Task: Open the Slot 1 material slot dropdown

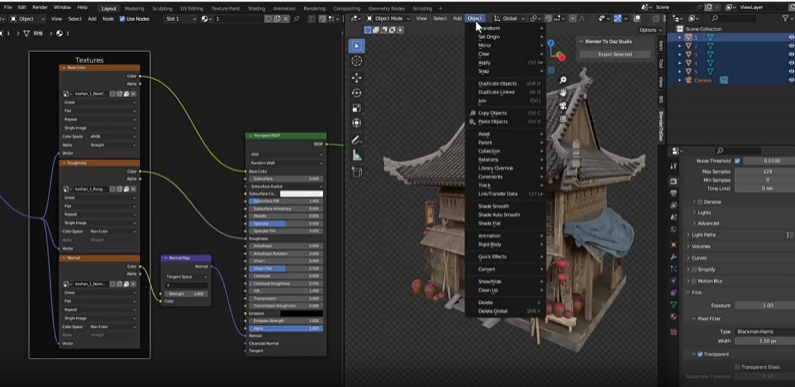Action: click(x=180, y=19)
